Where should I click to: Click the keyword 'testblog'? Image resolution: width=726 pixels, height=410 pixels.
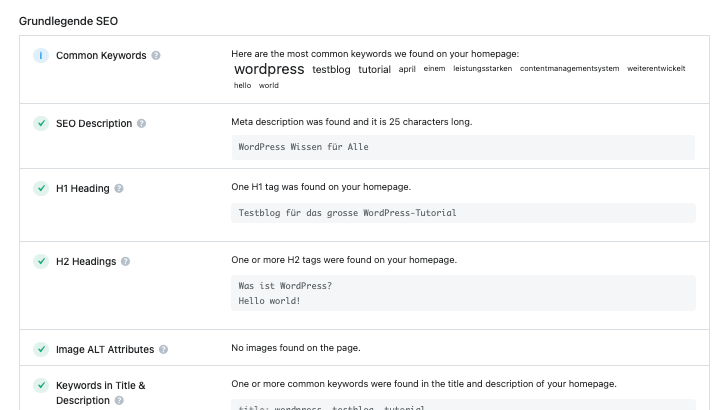(331, 69)
